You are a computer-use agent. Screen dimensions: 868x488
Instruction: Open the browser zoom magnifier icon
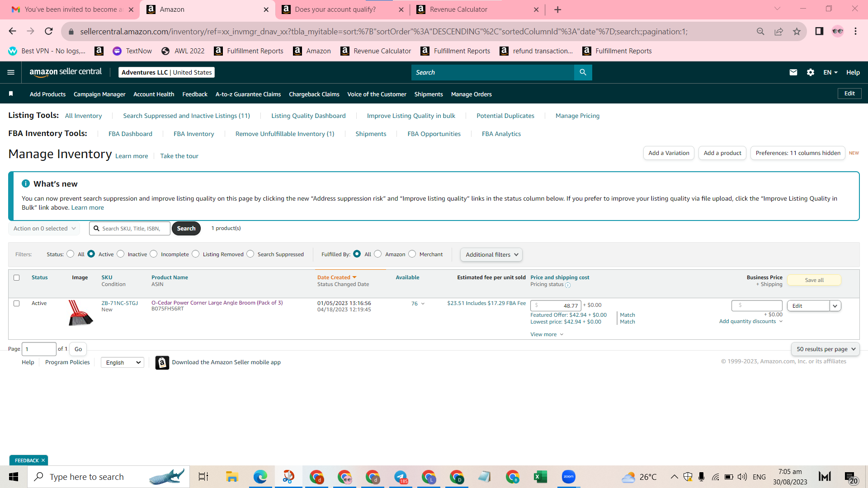[760, 31]
